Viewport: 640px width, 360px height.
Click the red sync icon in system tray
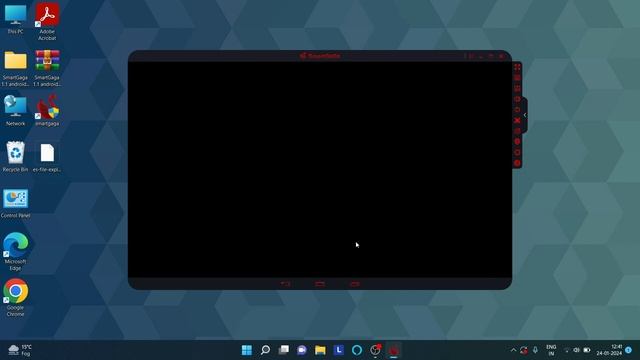coord(524,350)
